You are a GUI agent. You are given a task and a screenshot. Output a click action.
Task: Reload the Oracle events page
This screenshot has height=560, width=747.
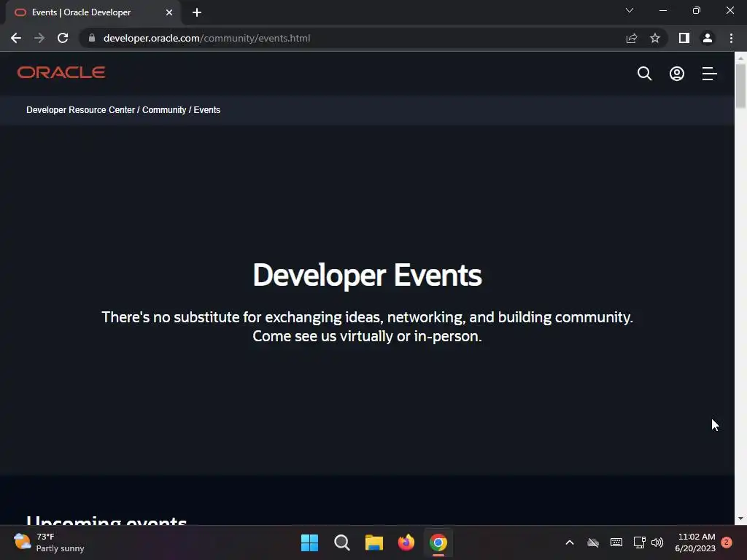(63, 38)
